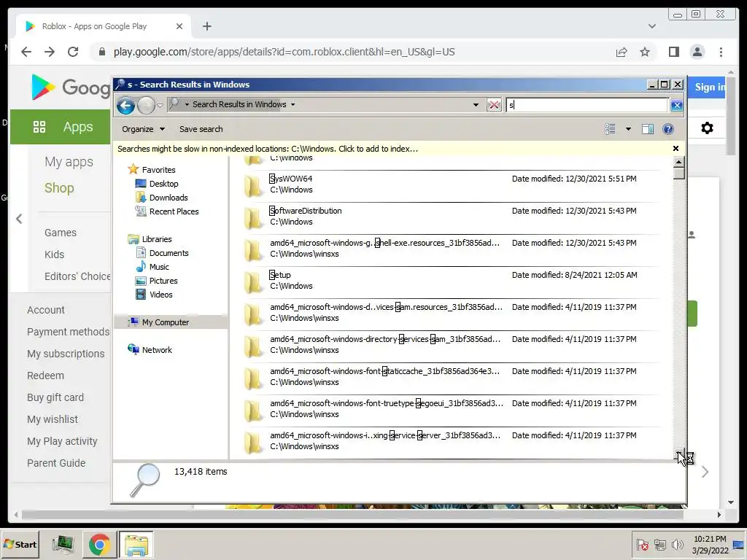Open Explorer help icon

tap(668, 129)
